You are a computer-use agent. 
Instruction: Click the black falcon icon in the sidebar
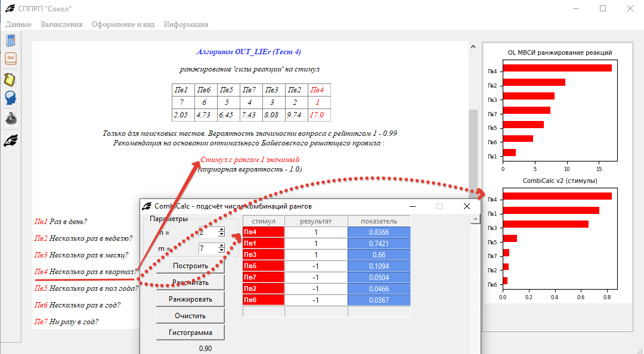coord(10,140)
